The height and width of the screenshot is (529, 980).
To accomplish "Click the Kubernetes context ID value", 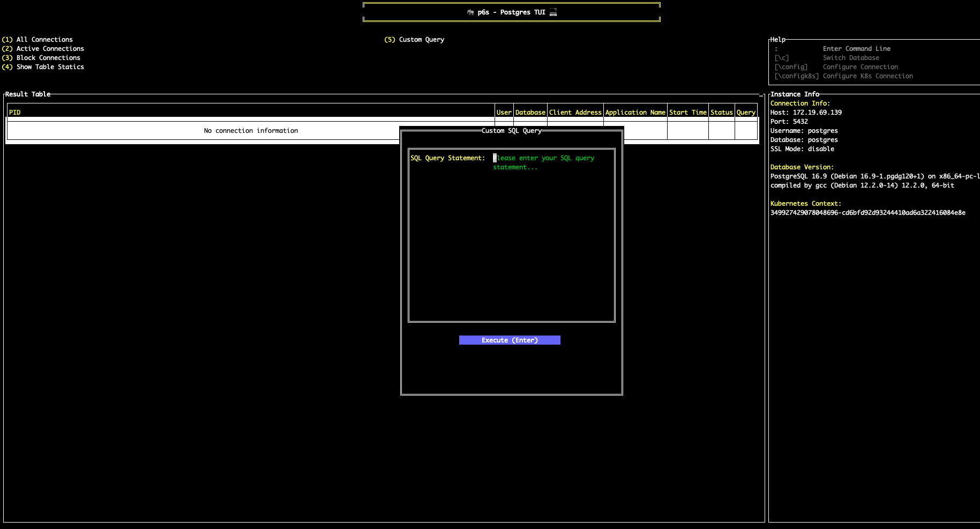I will click(x=868, y=213).
